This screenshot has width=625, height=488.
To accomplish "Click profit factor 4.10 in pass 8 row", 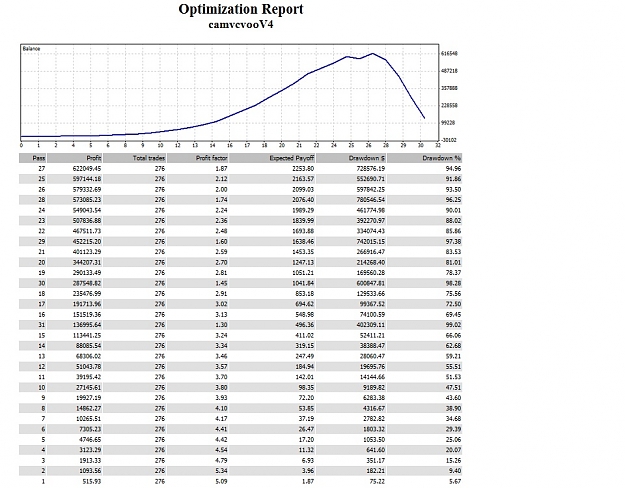I will tap(221, 408).
